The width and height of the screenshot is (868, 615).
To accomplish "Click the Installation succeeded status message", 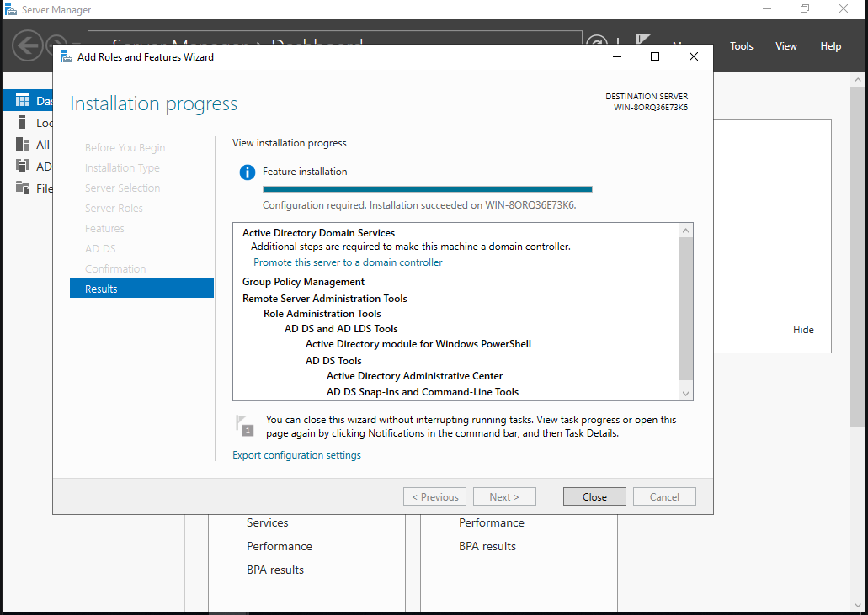I will coord(419,205).
